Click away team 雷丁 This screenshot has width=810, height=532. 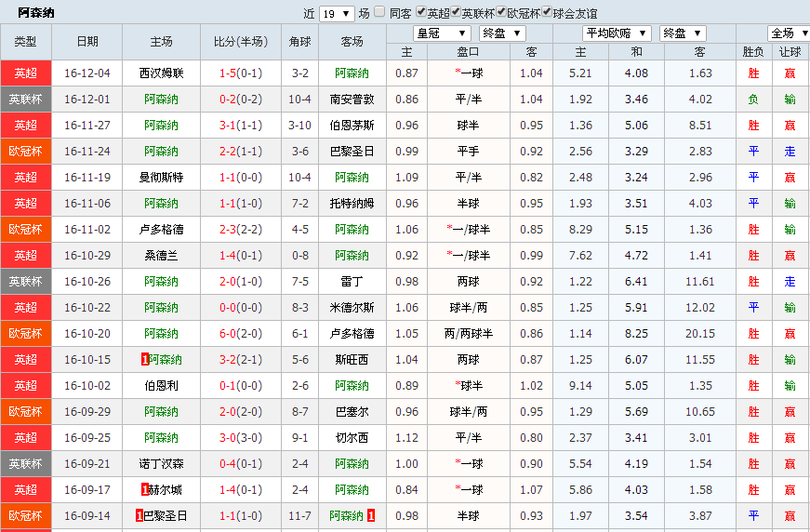tap(352, 282)
